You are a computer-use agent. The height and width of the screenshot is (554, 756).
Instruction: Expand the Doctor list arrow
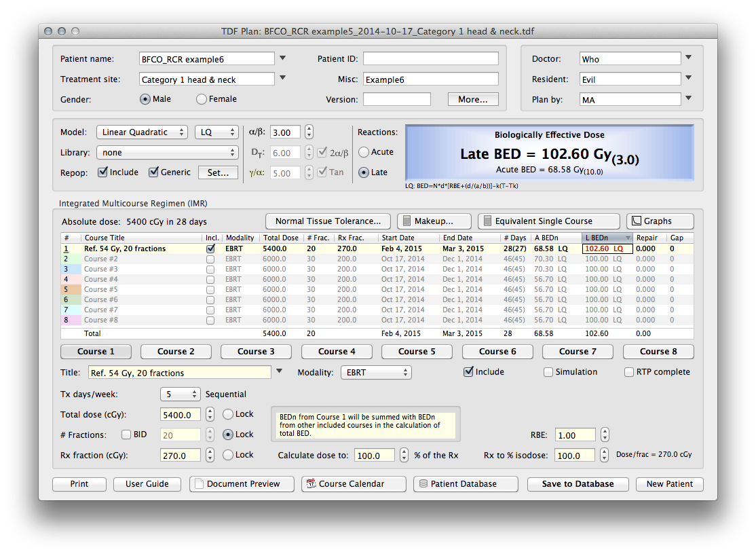(x=688, y=58)
